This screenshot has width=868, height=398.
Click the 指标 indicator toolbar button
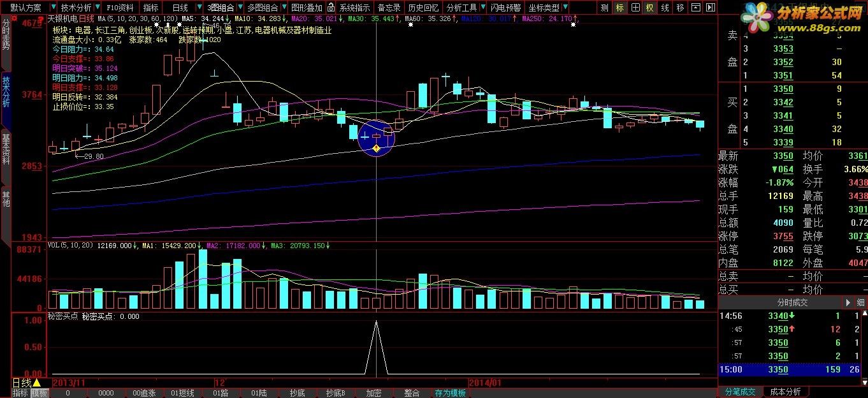[x=151, y=8]
